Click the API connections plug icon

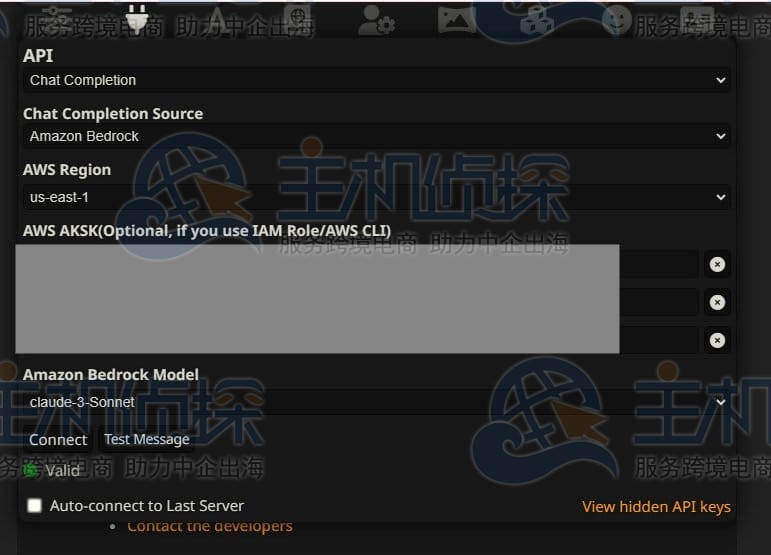137,19
